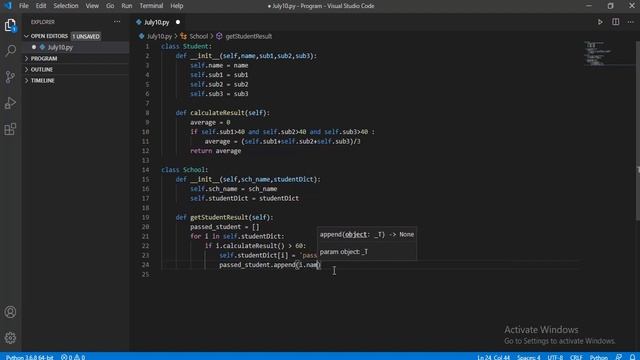Click the errors and warnings status indicator
Viewport: 640px width, 360px height.
(73, 357)
